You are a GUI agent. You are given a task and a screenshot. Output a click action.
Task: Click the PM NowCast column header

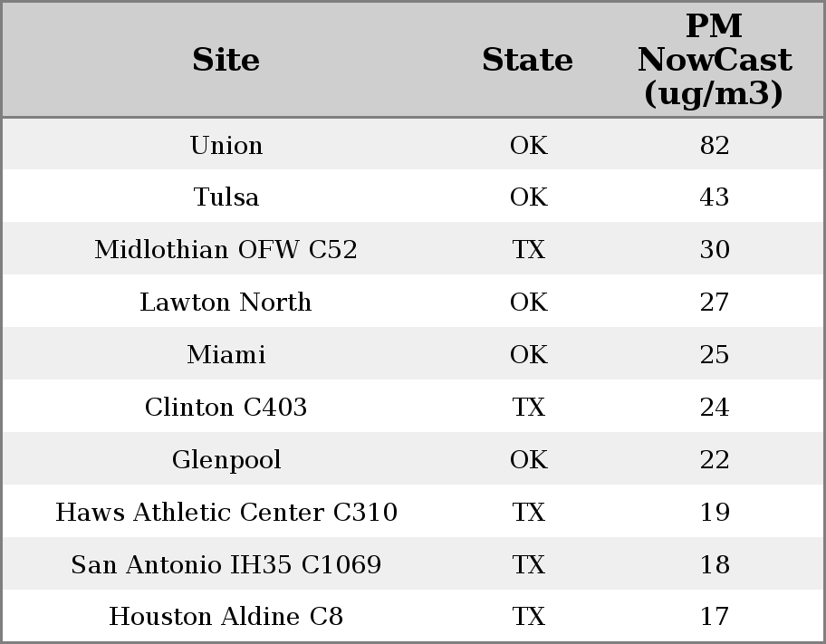(x=715, y=60)
